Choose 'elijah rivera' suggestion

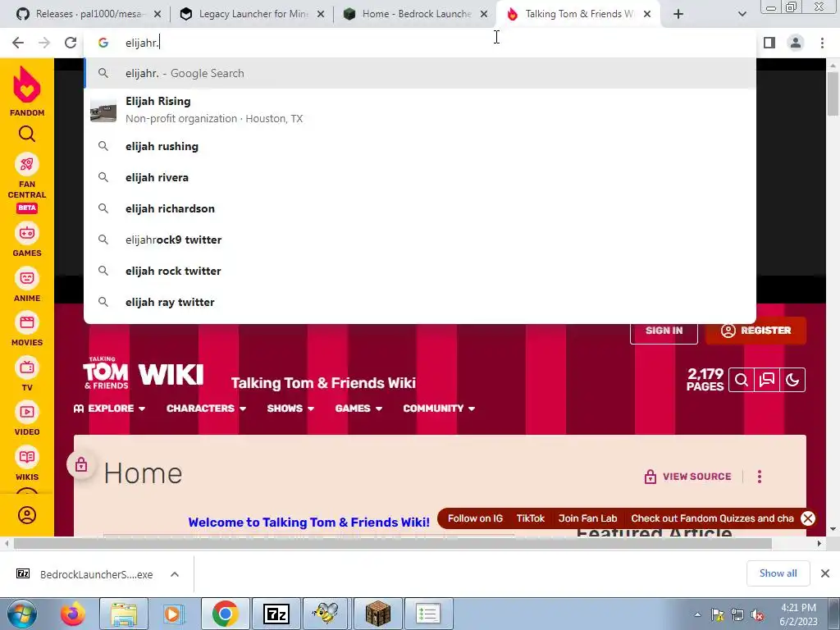pos(419,177)
